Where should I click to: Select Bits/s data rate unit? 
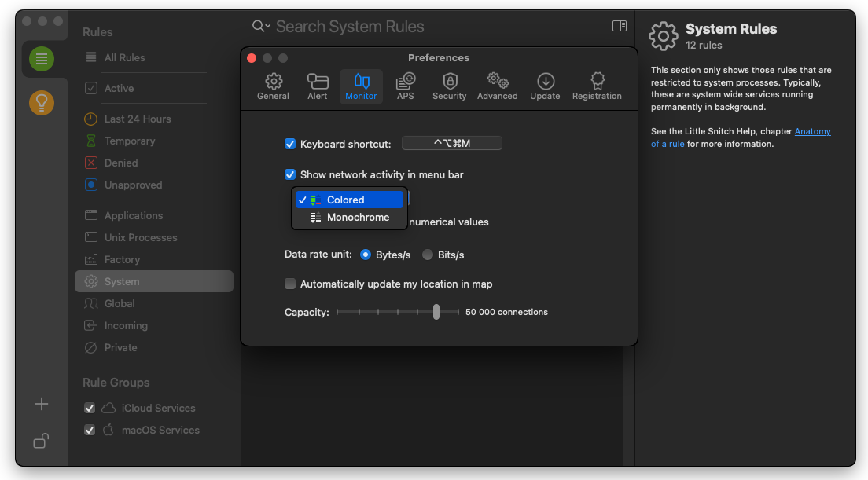point(428,255)
